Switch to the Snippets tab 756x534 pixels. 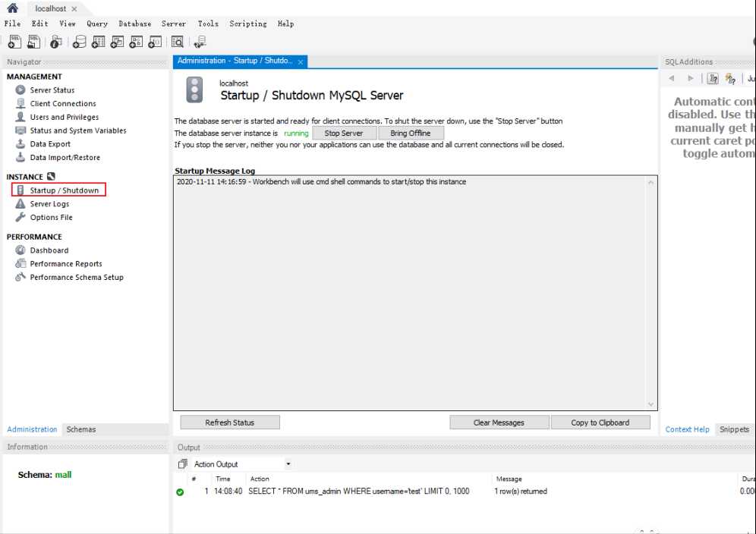[734, 429]
